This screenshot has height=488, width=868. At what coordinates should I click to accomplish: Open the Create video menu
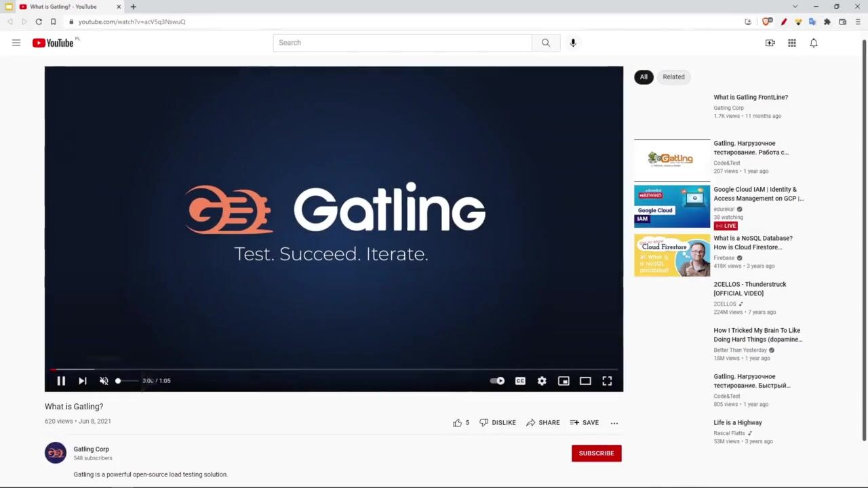coord(770,43)
